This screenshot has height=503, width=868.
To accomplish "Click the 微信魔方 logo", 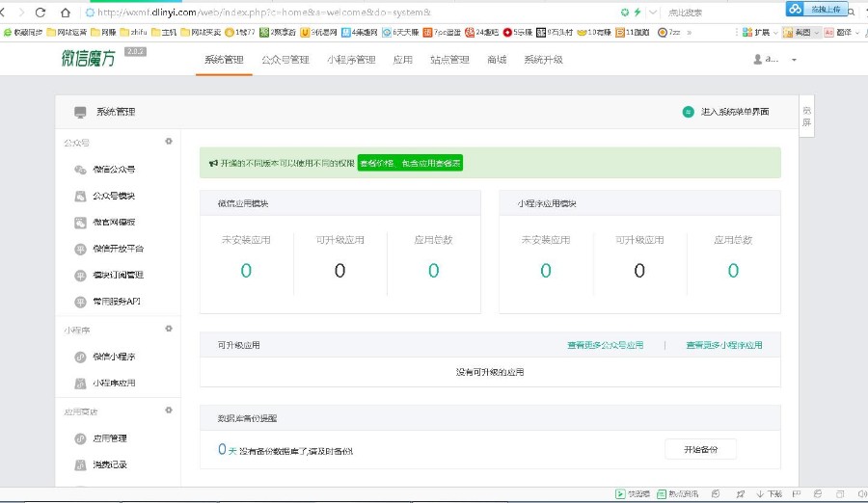I will [x=88, y=58].
